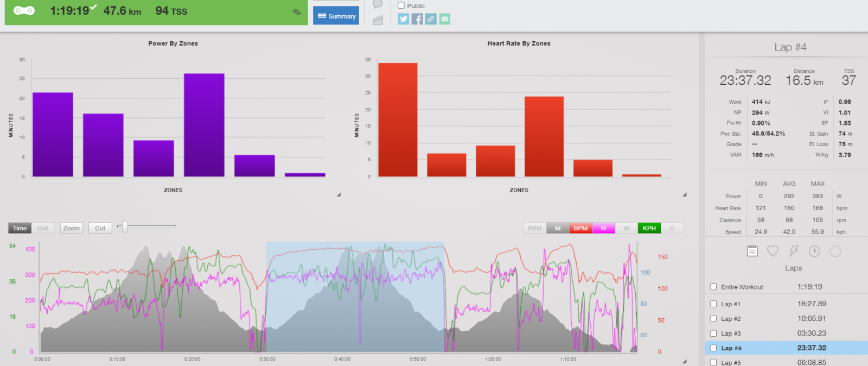The image size is (868, 366).
Task: Share workout via Facebook icon
Action: pos(417,19)
